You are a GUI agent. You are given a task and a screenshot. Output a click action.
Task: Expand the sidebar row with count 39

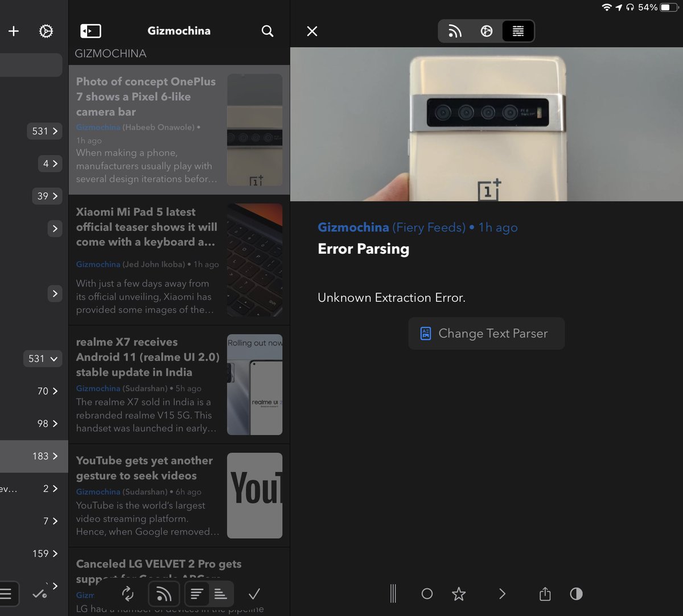point(47,196)
